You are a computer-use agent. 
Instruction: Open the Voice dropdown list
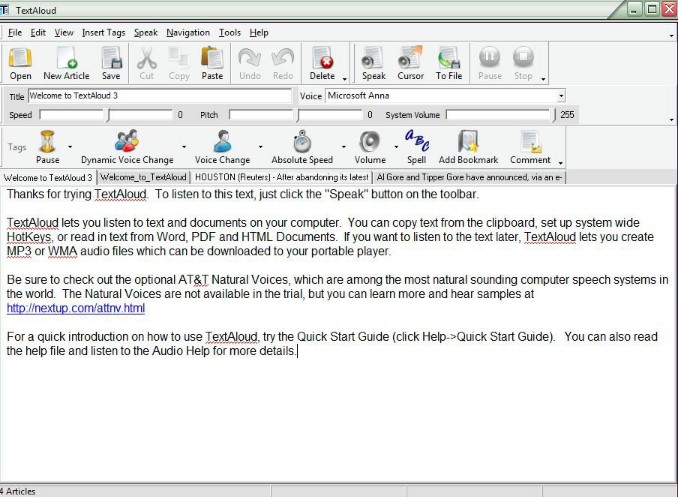[561, 96]
